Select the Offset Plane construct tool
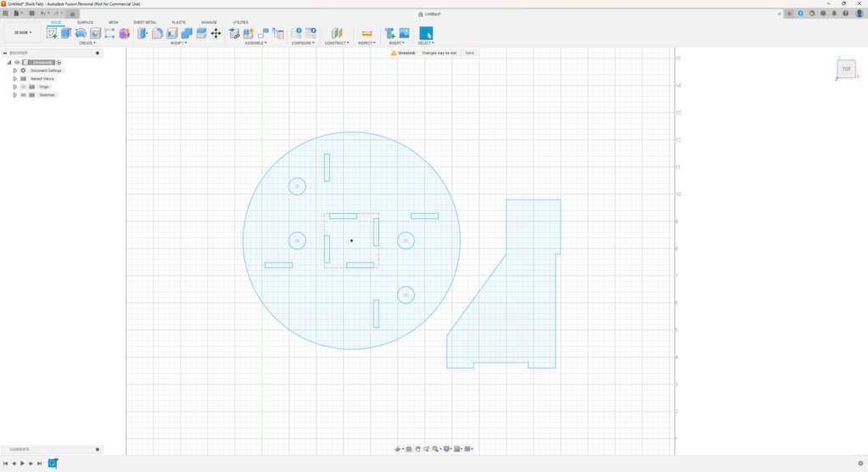Image resolution: width=868 pixels, height=472 pixels. [x=337, y=33]
